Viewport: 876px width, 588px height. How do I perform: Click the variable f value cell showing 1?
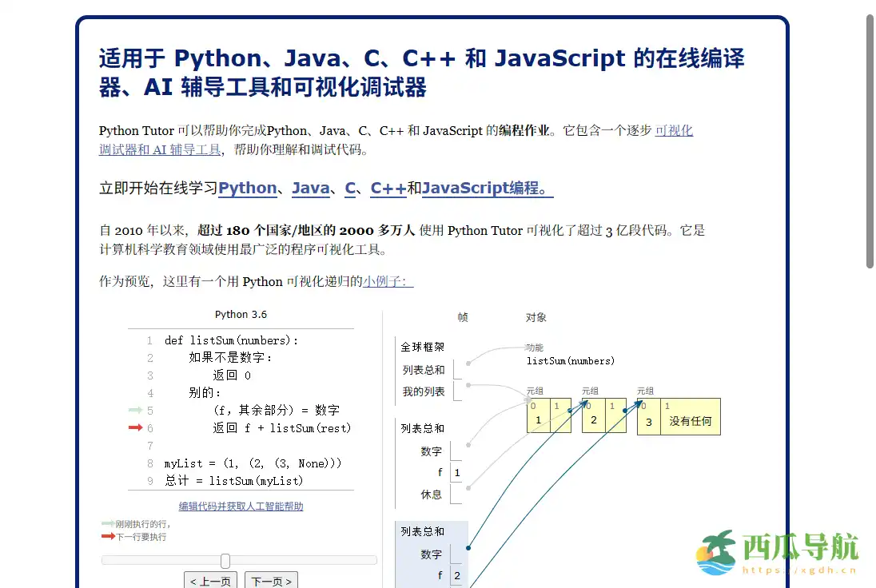pos(457,472)
